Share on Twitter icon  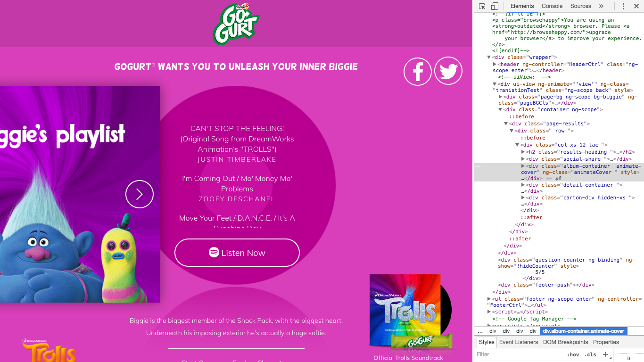(448, 71)
